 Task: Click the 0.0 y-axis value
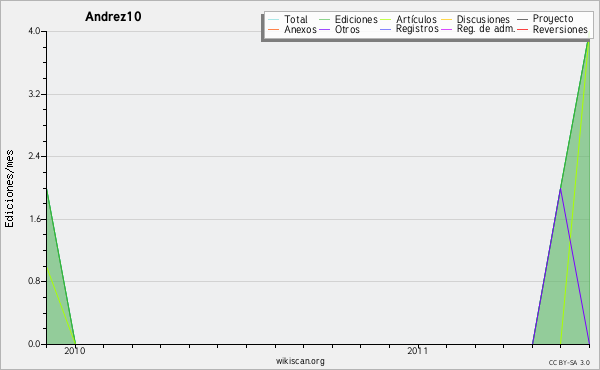tap(34, 344)
